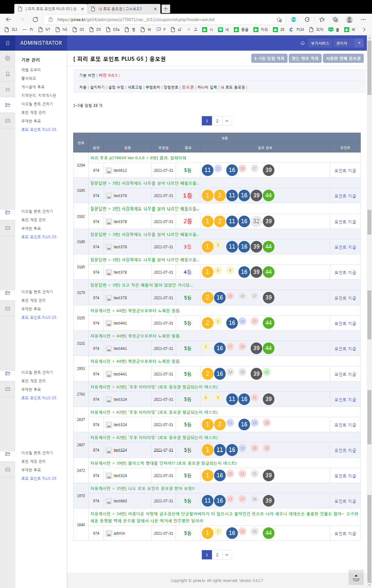Expand the bookmarks bar overflow chevron
Viewport: 372px width, 588px height.
click(364, 30)
